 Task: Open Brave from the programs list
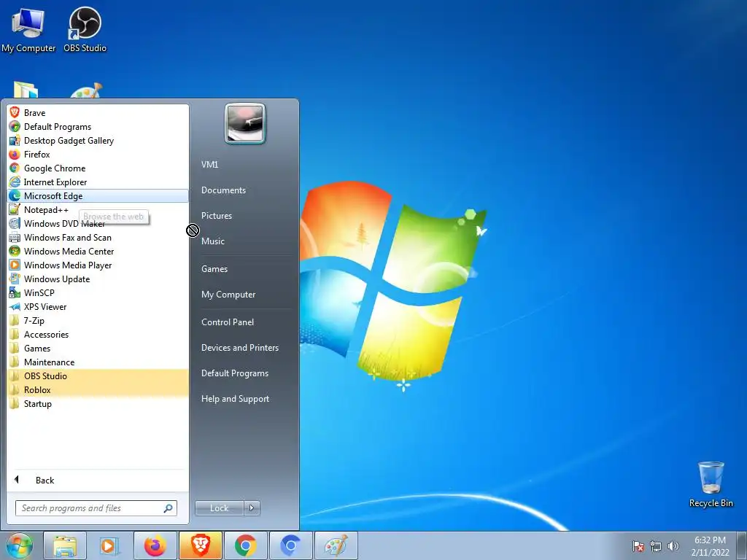(98, 113)
